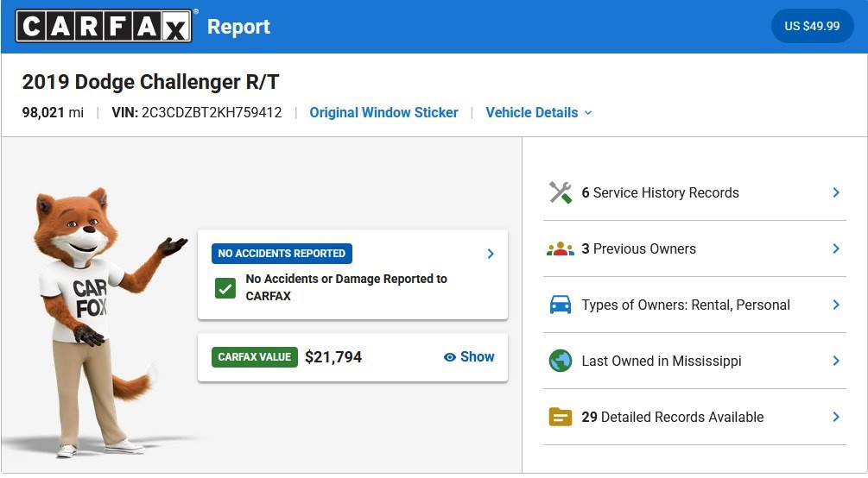Select 29 Detailed Records Available row

tap(694, 417)
